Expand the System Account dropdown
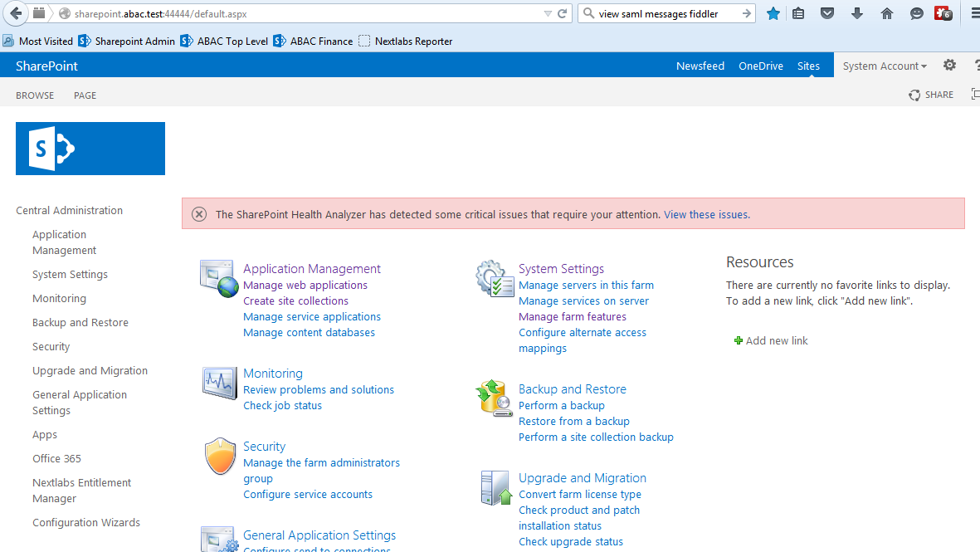 (885, 66)
